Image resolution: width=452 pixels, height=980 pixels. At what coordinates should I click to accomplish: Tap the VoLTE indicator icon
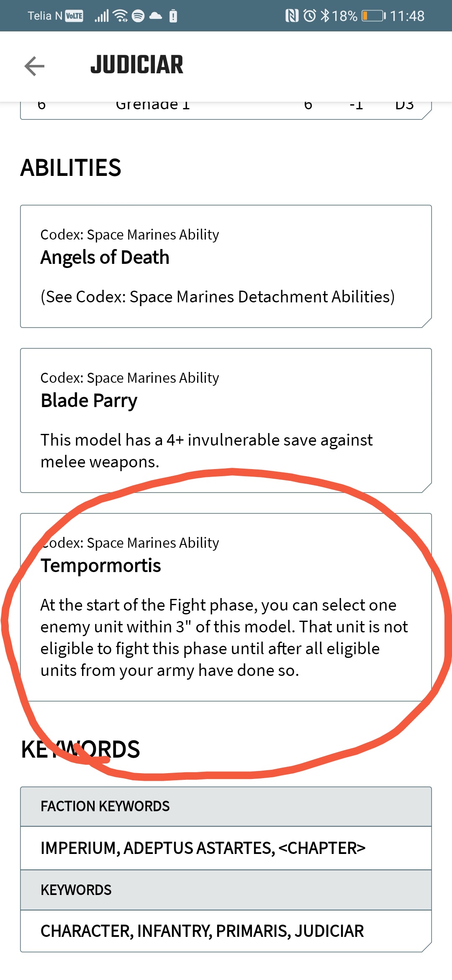point(74,16)
